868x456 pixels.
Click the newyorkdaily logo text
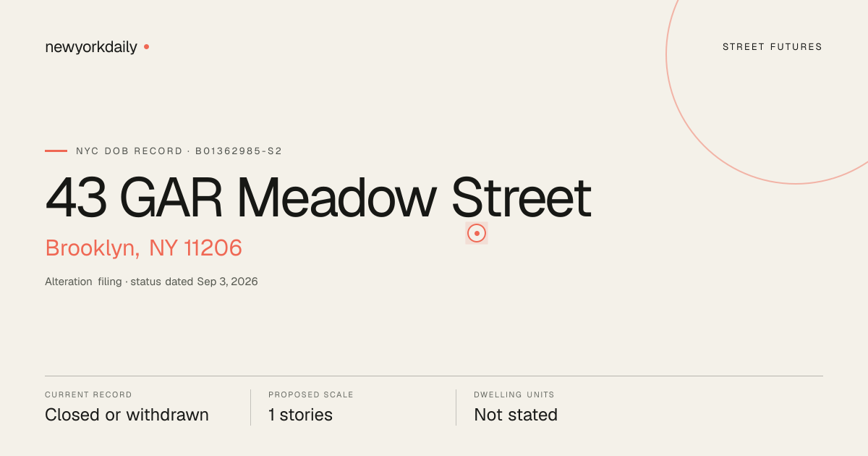tap(91, 47)
